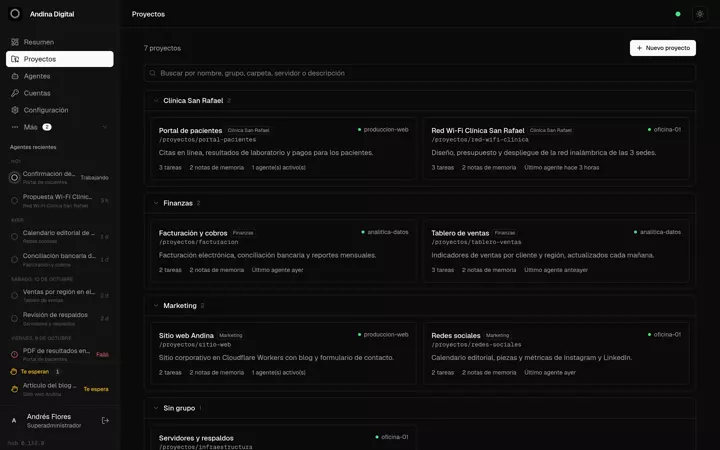
Task: Click the green connection status dot
Action: (x=678, y=14)
